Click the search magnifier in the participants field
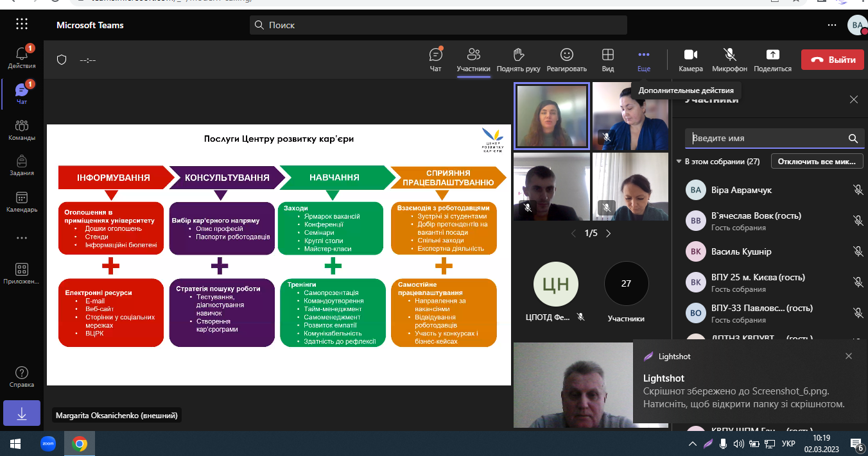The width and height of the screenshot is (868, 456). [853, 138]
